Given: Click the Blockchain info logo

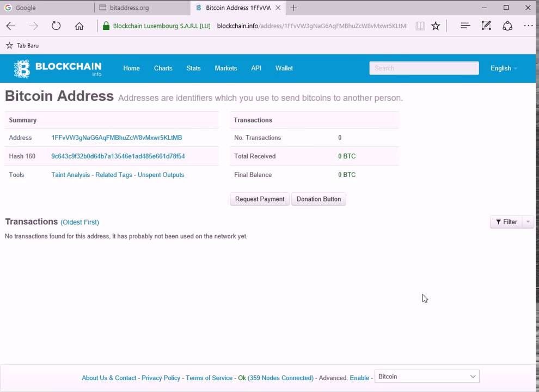Looking at the screenshot, I should [58, 69].
